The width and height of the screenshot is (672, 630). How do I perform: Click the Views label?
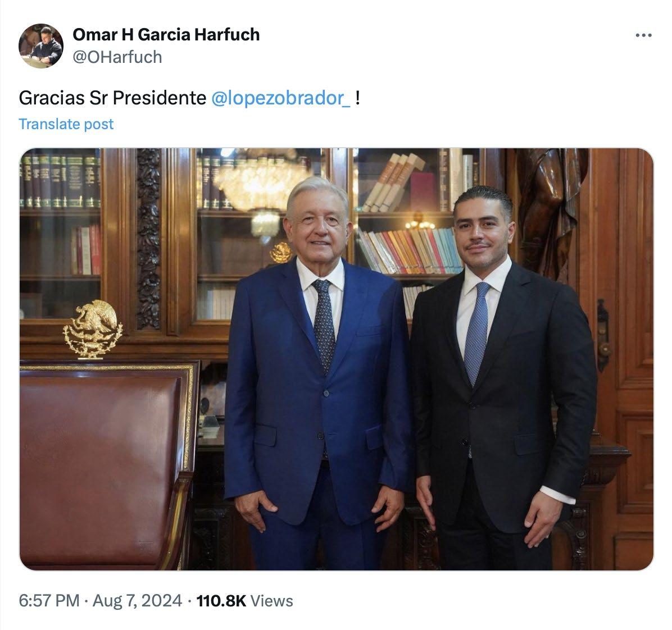(x=272, y=601)
